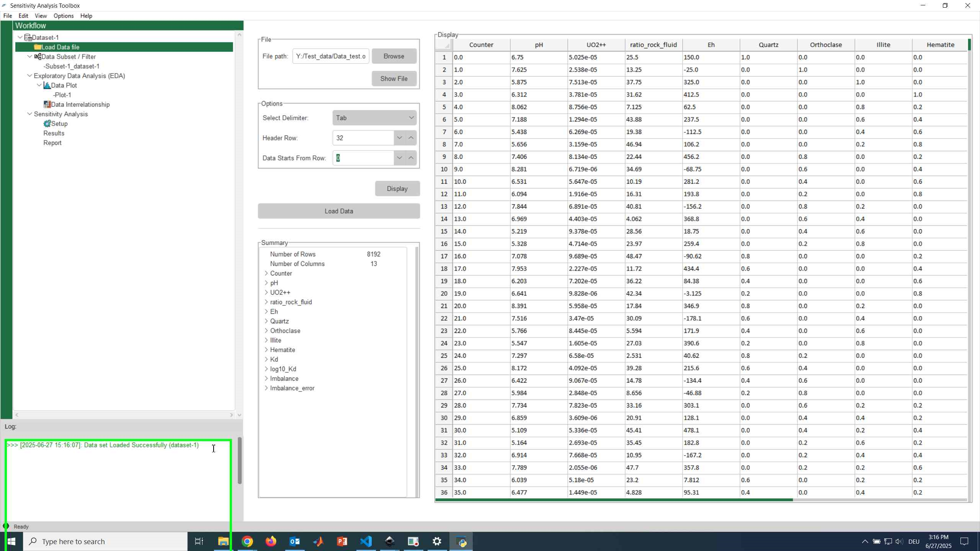Click the Hematite column header
This screenshot has width=980, height=551.
point(940,45)
